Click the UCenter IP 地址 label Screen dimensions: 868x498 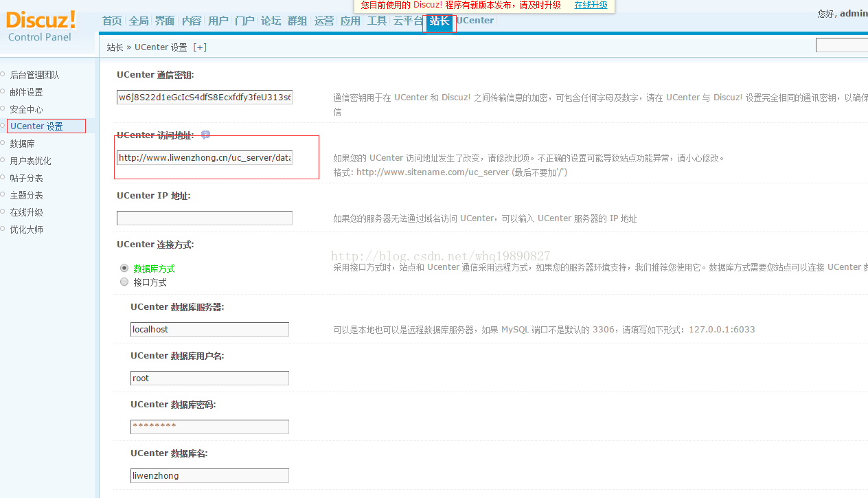pyautogui.click(x=154, y=195)
